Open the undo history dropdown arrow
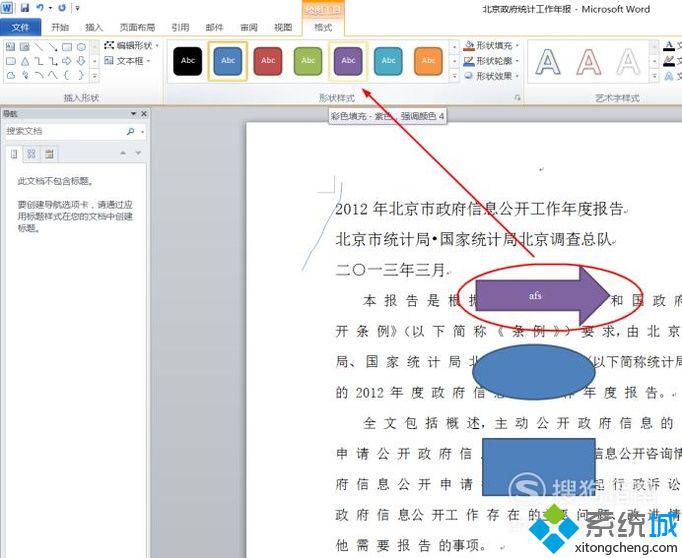The image size is (682, 558). 50,8
